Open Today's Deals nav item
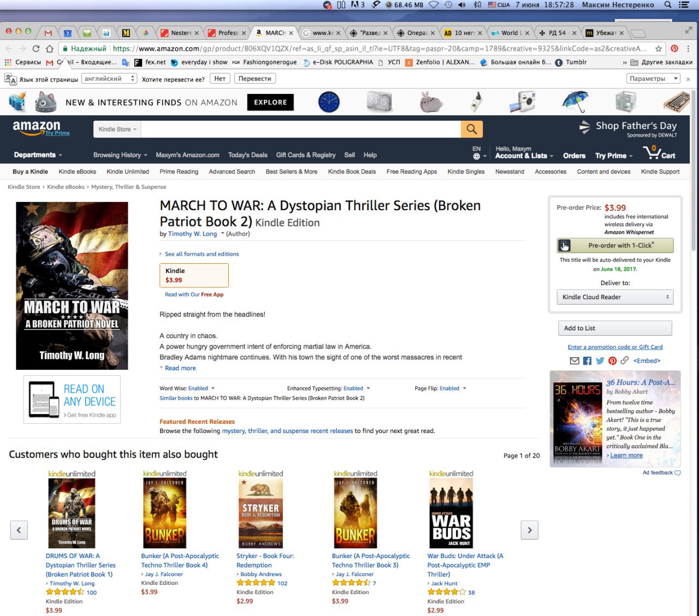 click(x=247, y=155)
